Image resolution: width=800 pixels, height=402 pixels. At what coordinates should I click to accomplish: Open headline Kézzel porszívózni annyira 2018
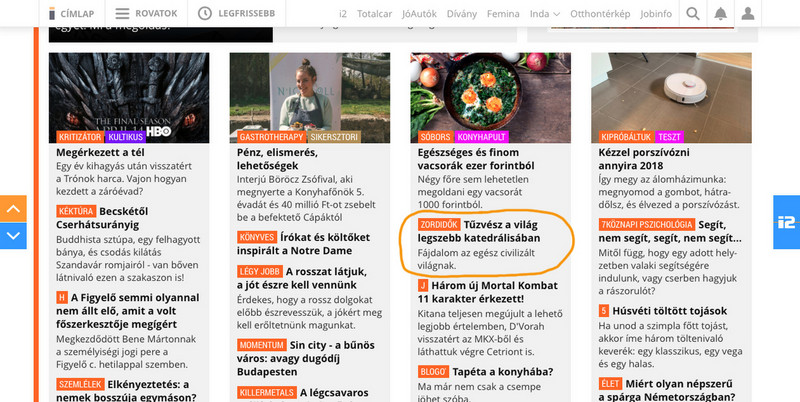tap(644, 159)
